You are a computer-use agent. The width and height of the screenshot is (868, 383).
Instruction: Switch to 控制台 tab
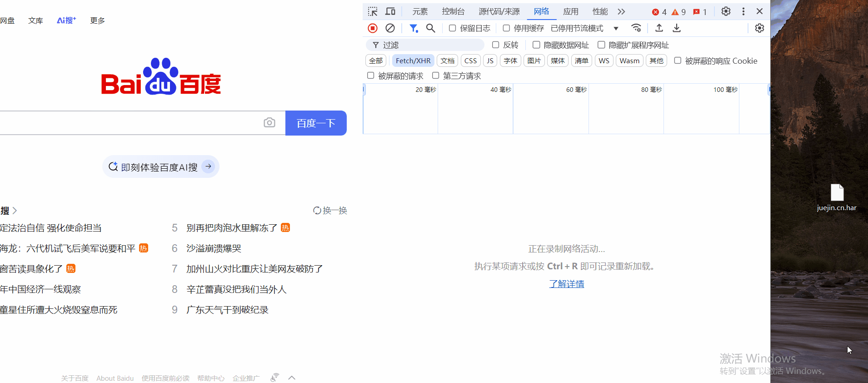pyautogui.click(x=453, y=11)
